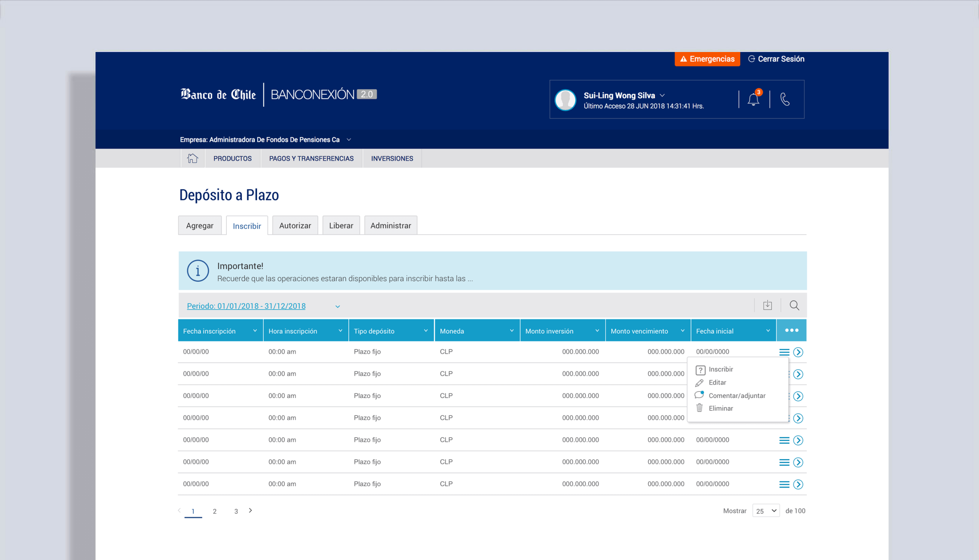
Task: Switch to the Liberar tab
Action: tap(341, 226)
